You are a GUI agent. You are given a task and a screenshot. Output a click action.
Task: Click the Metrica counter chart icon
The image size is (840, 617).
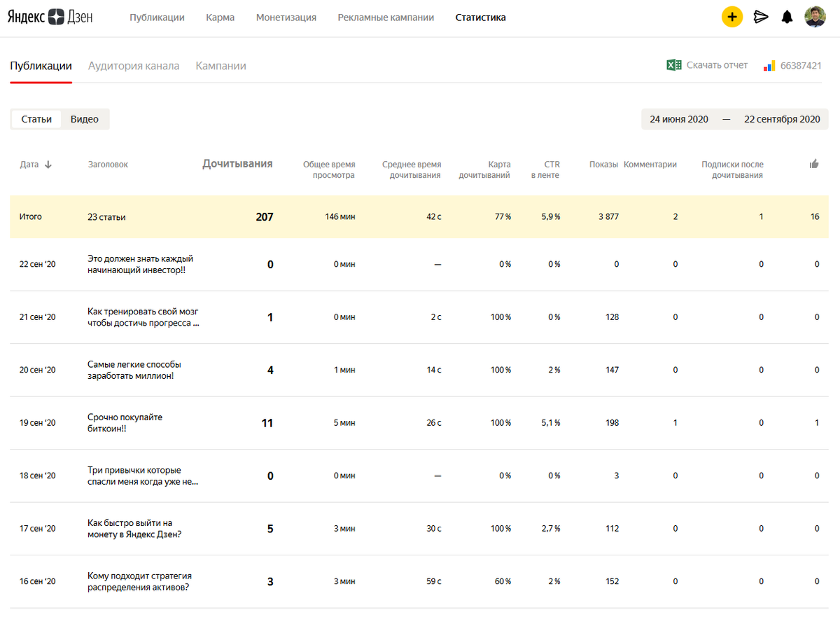[769, 66]
